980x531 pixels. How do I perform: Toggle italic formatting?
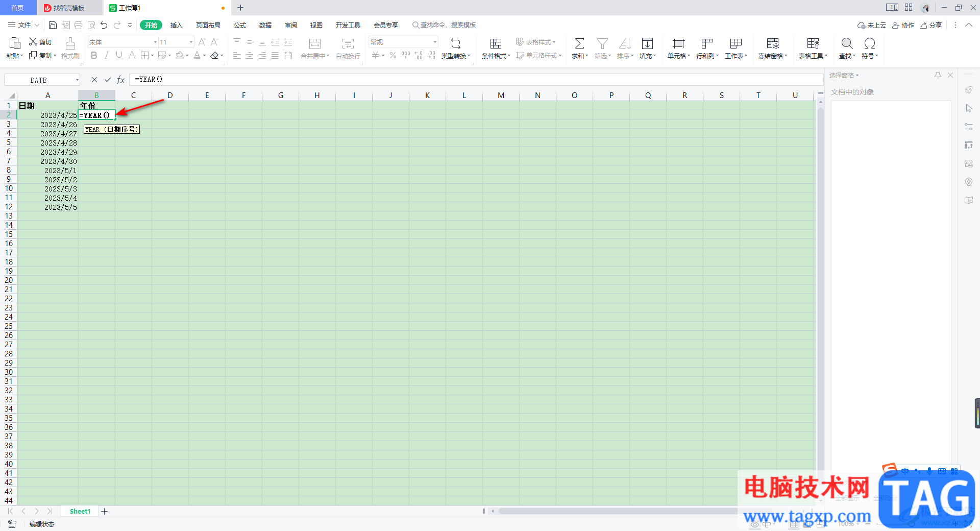107,55
